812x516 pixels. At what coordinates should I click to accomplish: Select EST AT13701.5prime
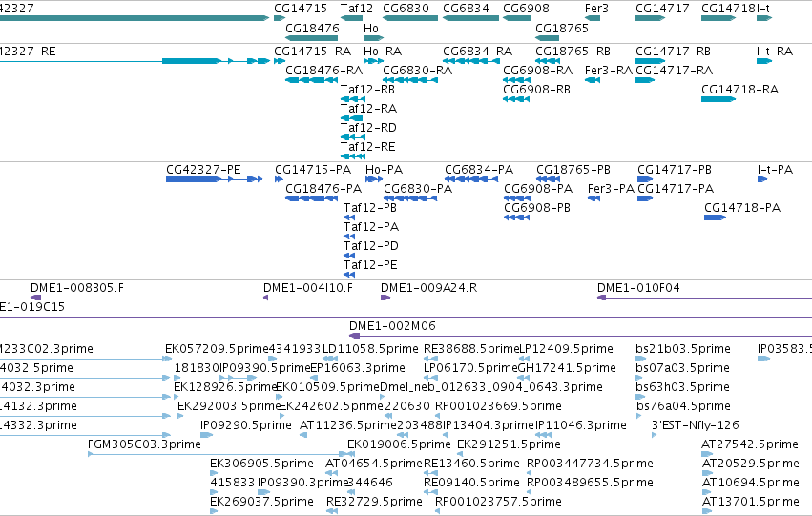pyautogui.click(x=750, y=501)
